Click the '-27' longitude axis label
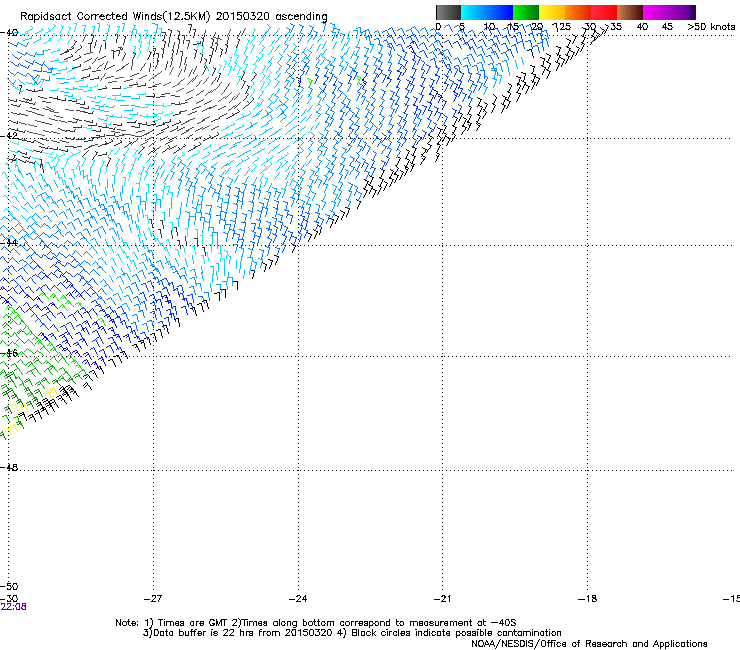Screen dimensions: 740x650 click(153, 599)
